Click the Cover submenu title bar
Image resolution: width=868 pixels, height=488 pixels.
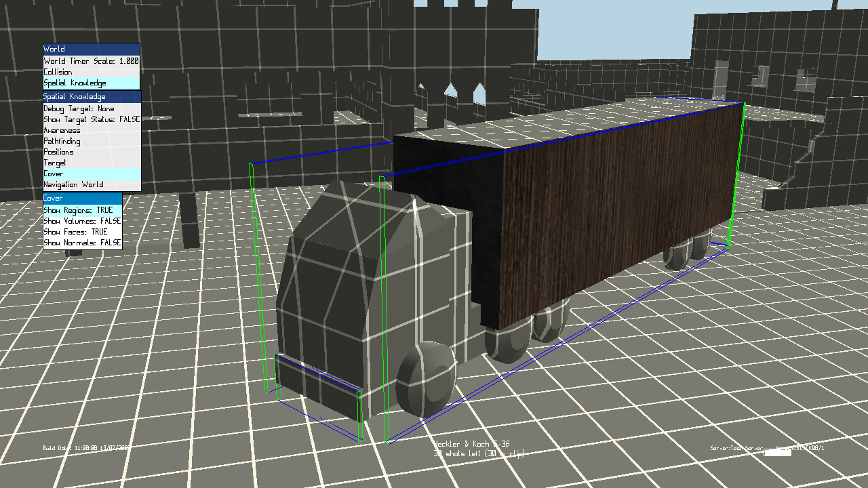coord(83,199)
